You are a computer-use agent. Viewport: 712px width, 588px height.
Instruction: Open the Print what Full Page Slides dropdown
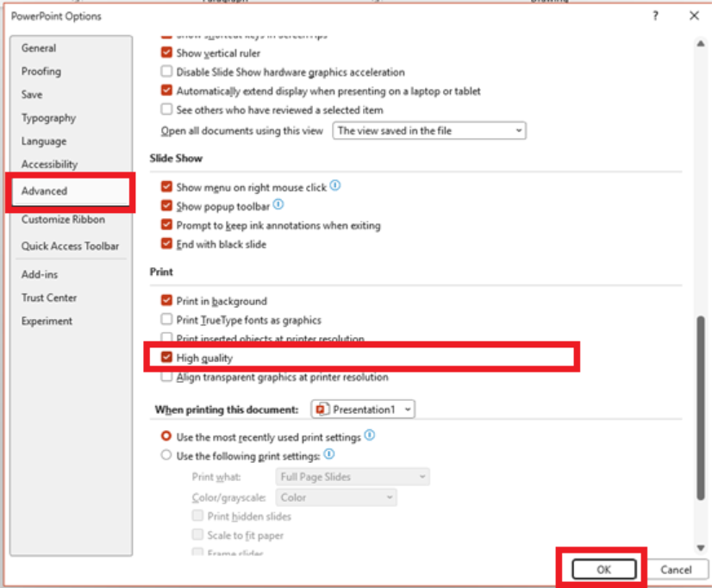(353, 477)
